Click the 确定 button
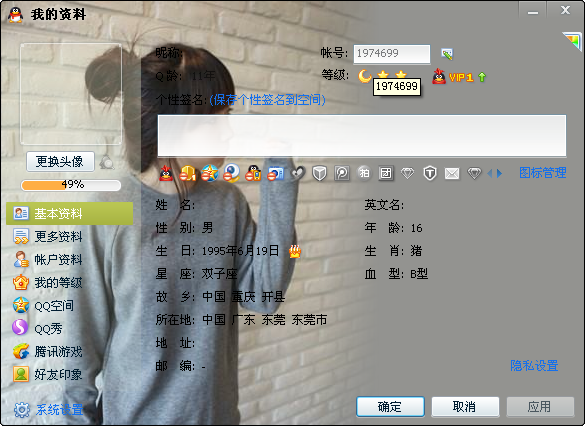The width and height of the screenshot is (585, 426). 390,407
